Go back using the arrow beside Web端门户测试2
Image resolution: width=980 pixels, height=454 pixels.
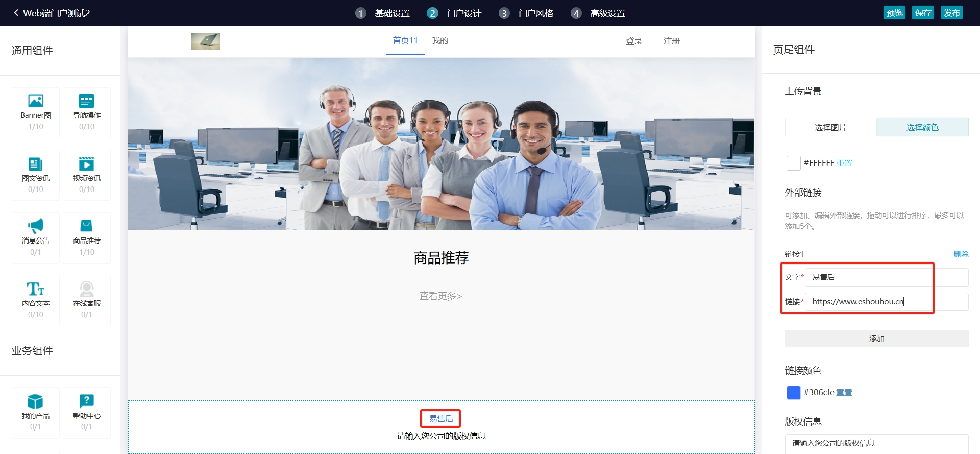16,13
